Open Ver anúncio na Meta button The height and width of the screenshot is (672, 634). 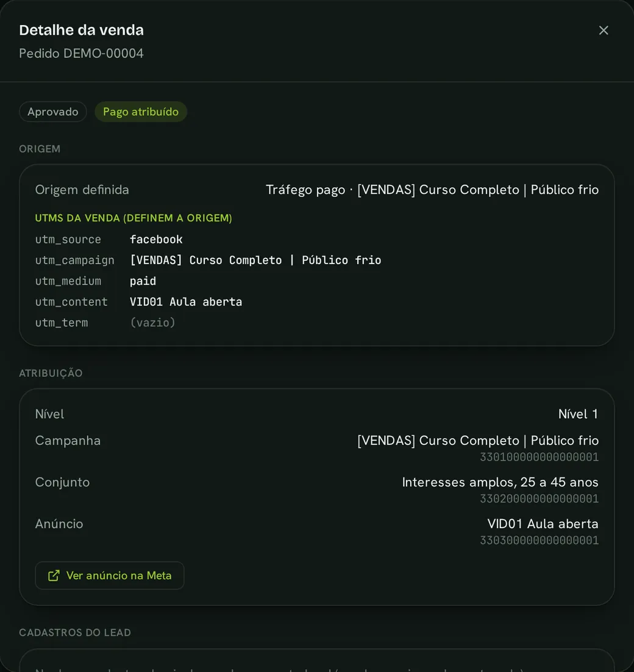point(110,576)
